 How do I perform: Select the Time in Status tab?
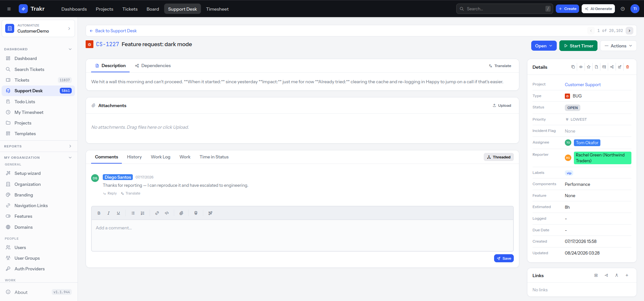[214, 157]
